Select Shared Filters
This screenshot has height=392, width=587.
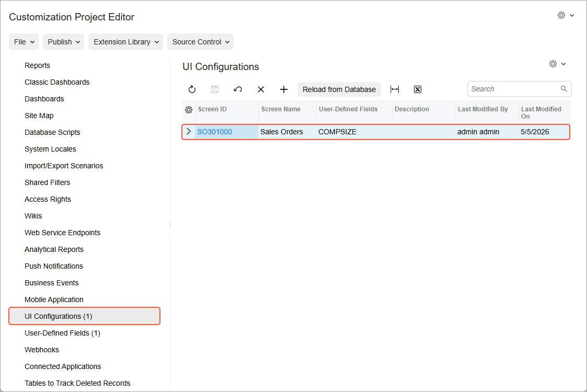(47, 183)
